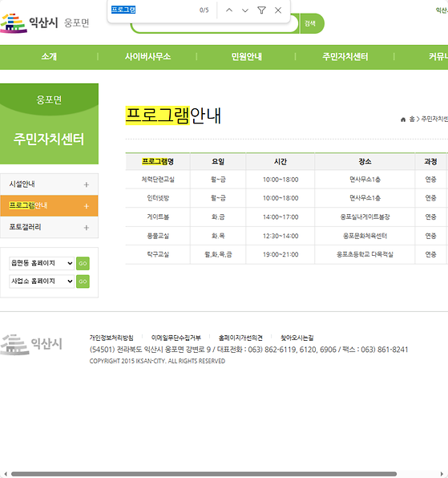
Task: Go to previous find result
Action: [229, 10]
